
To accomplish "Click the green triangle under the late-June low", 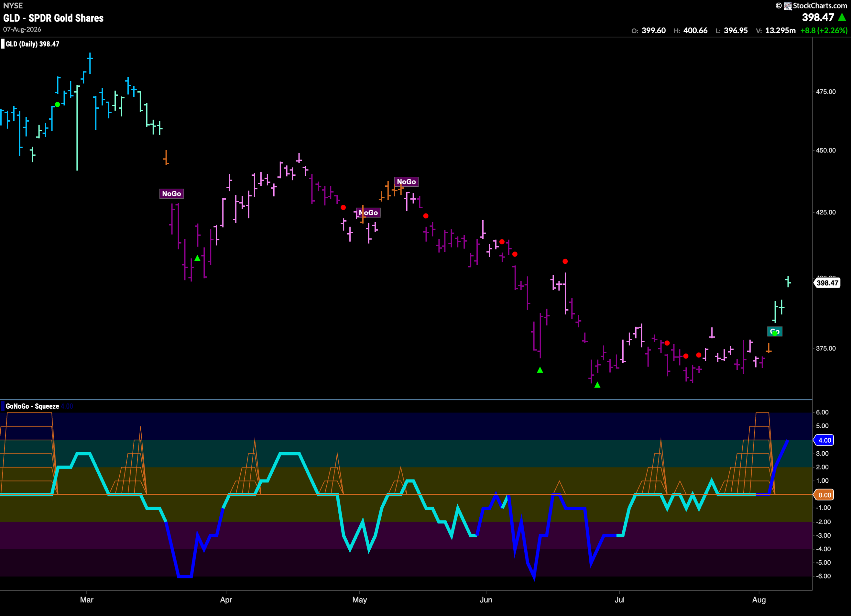I will click(597, 385).
